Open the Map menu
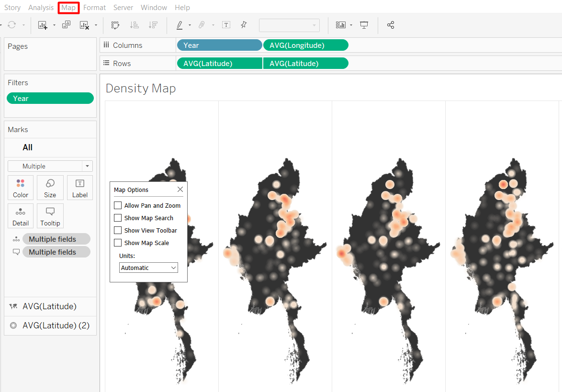This screenshot has width=562, height=392. (x=68, y=8)
